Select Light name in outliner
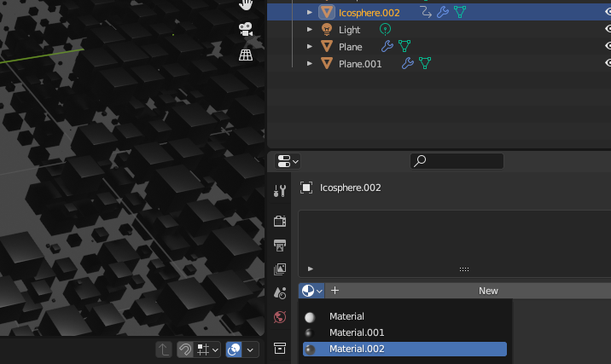 pos(350,30)
